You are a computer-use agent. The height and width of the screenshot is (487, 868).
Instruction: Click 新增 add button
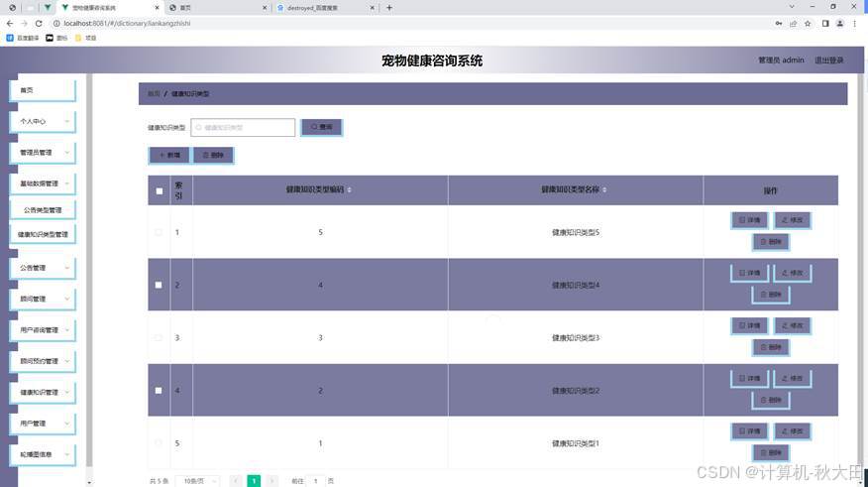click(169, 155)
